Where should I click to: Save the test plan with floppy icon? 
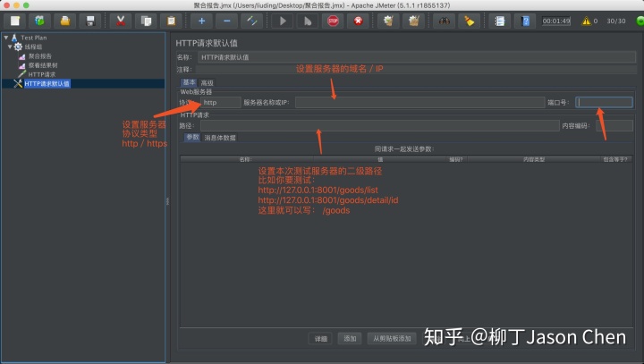(90, 21)
